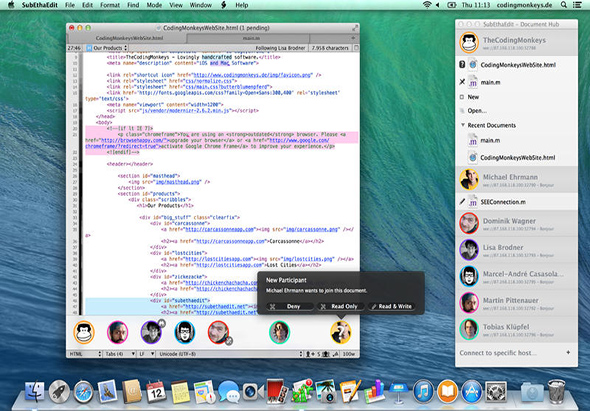
Task: Open the SubEthaEdit scripts menu icon
Action: 224,5
